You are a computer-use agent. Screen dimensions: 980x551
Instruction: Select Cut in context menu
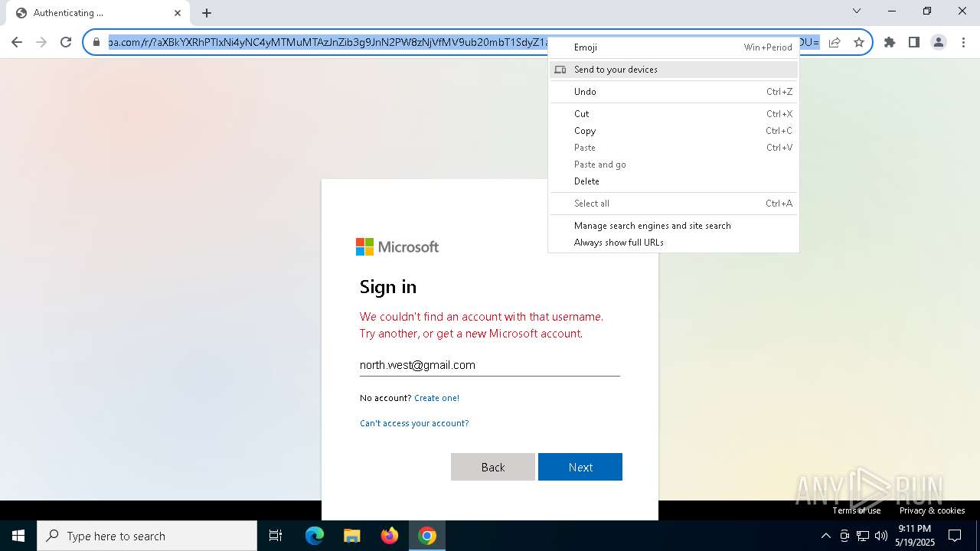pyautogui.click(x=674, y=114)
